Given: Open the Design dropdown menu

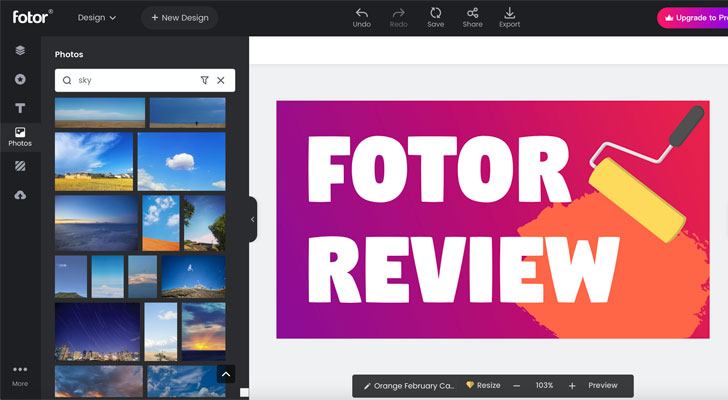Looking at the screenshot, I should pos(97,18).
